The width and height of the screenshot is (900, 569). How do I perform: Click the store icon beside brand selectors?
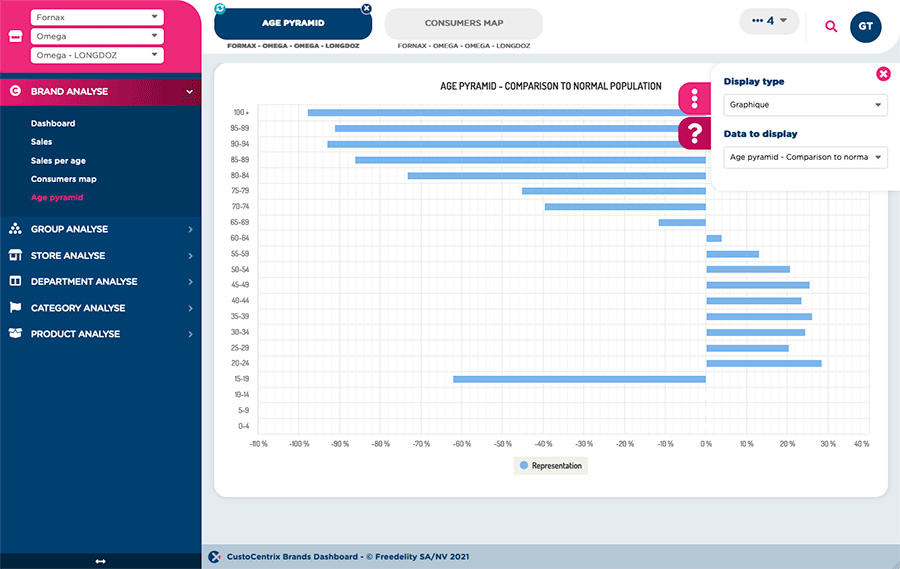[x=14, y=37]
